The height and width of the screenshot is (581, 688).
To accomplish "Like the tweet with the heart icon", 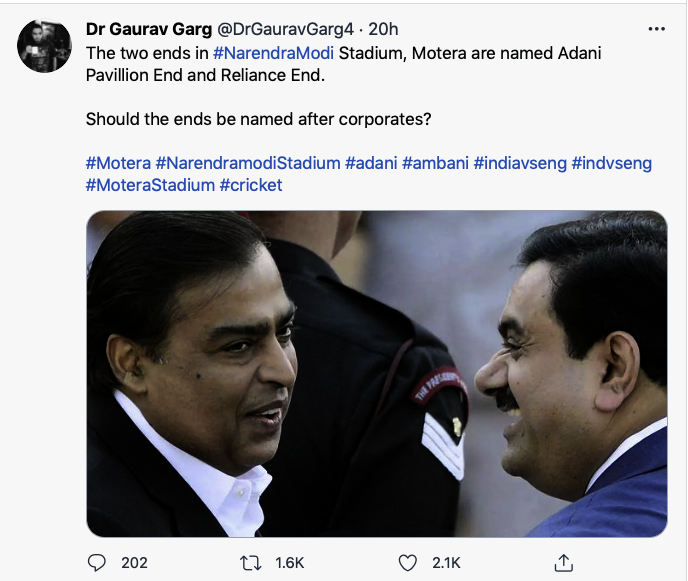I will (x=408, y=562).
